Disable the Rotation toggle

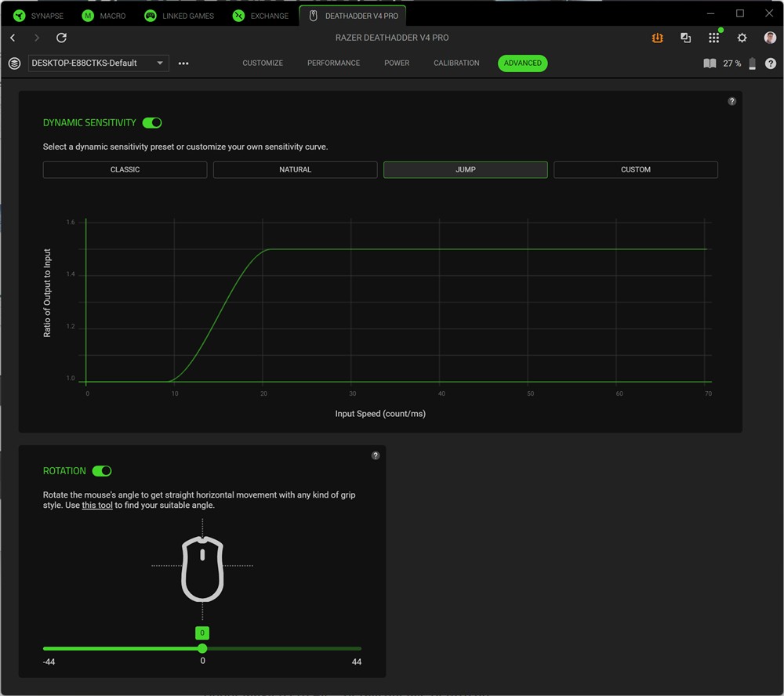coord(102,471)
